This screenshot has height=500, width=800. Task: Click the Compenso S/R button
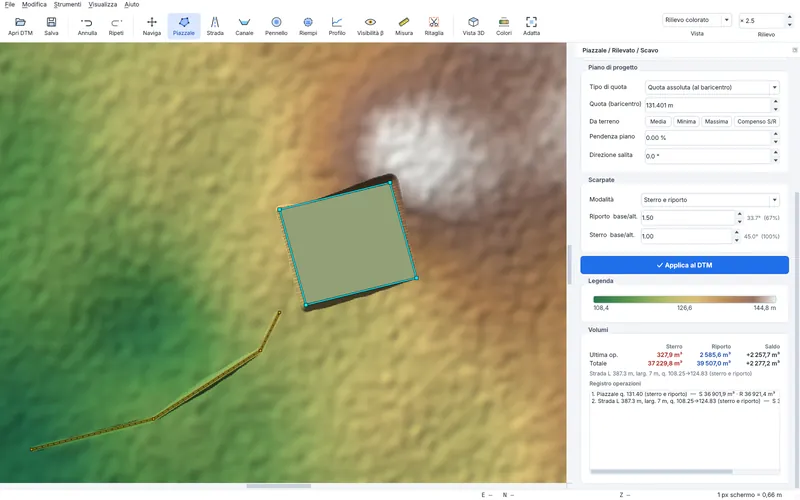756,121
